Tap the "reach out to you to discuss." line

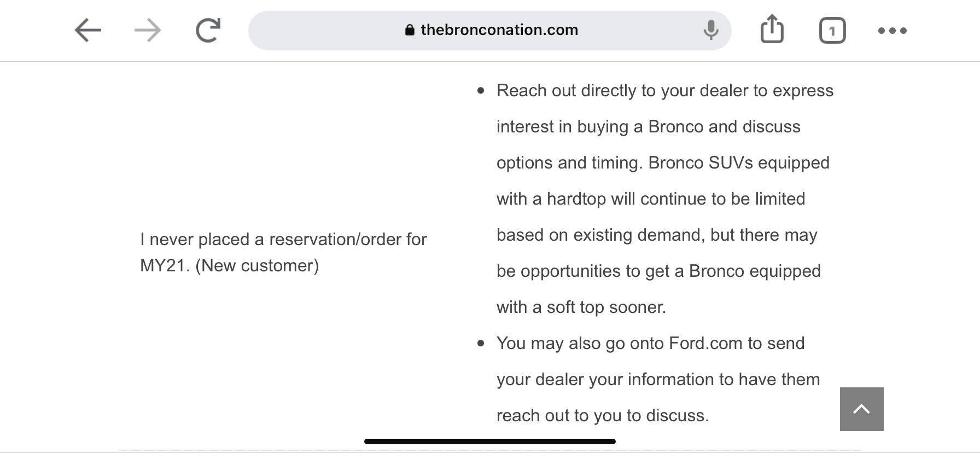603,415
